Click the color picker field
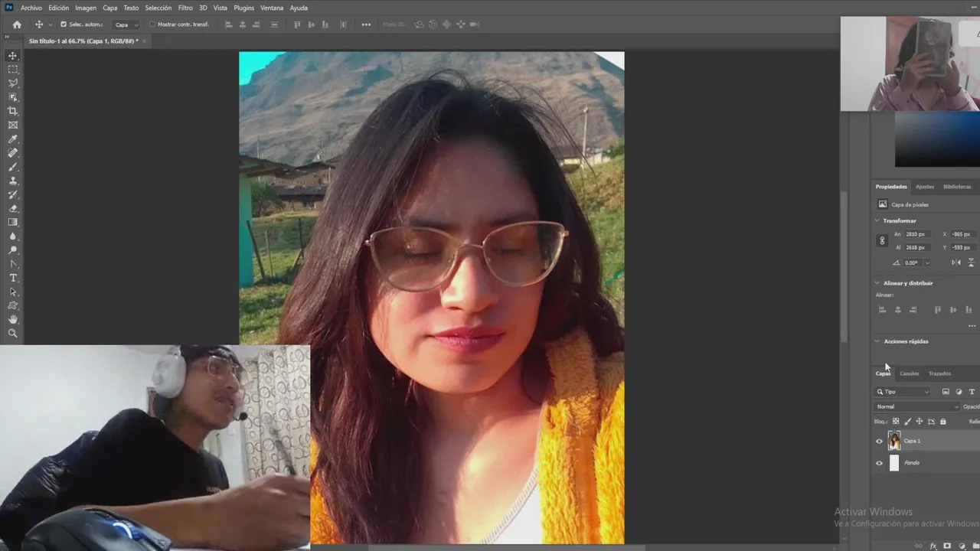980x551 pixels. [937, 139]
